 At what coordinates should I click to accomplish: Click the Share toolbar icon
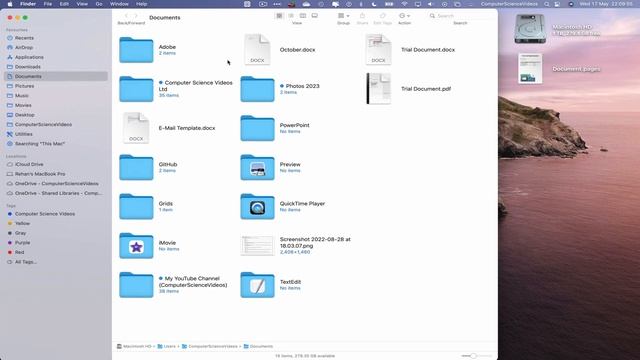(362, 16)
